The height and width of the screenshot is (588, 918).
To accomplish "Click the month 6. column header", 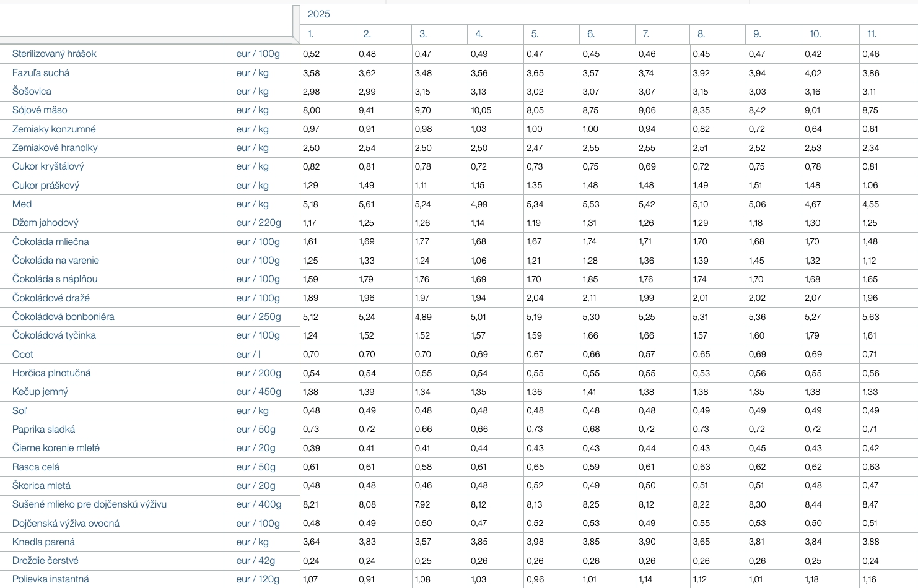I will click(591, 34).
